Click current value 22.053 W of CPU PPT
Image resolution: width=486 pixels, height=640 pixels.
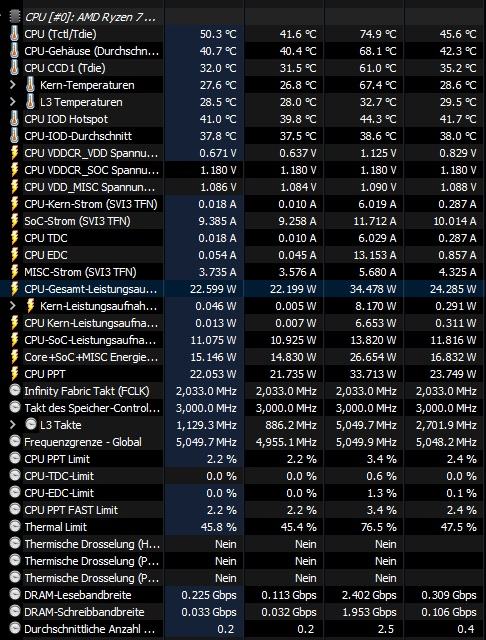tap(213, 374)
